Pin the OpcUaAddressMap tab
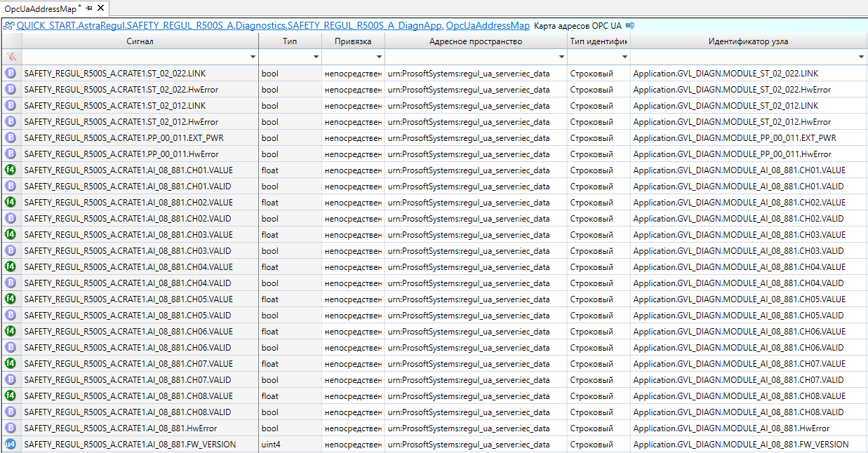The height and width of the screenshot is (453, 868). click(89, 8)
